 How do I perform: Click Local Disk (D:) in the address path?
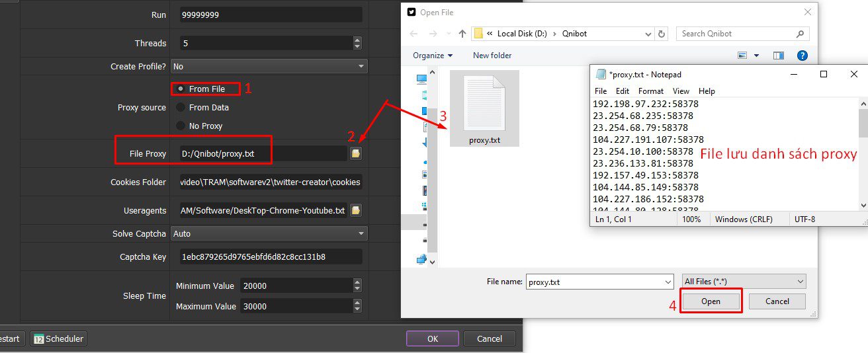522,34
